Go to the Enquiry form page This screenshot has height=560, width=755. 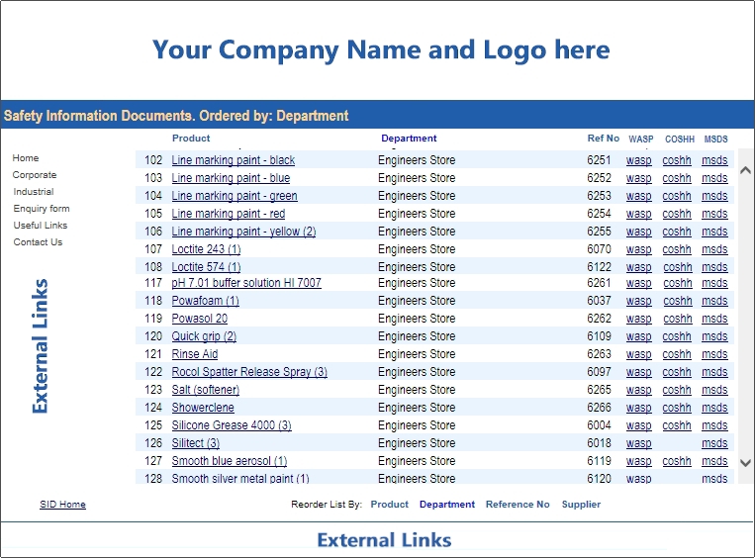point(42,209)
